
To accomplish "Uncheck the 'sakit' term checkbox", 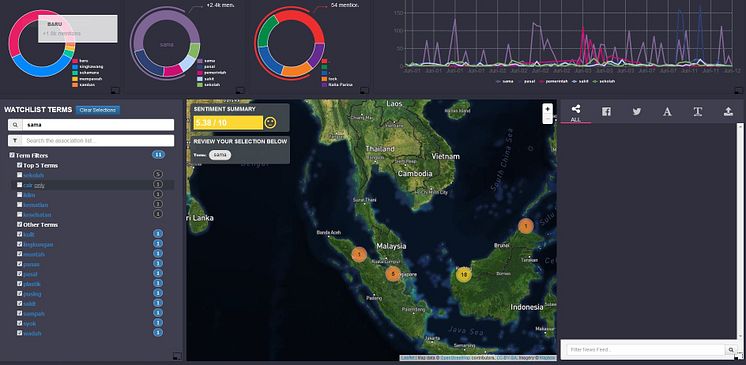I will [20, 304].
